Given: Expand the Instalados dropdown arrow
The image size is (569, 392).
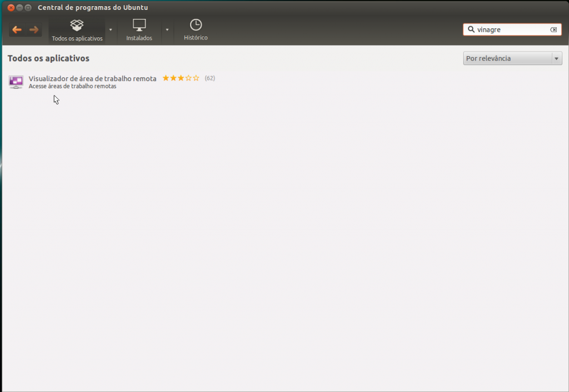Looking at the screenshot, I should click(167, 30).
